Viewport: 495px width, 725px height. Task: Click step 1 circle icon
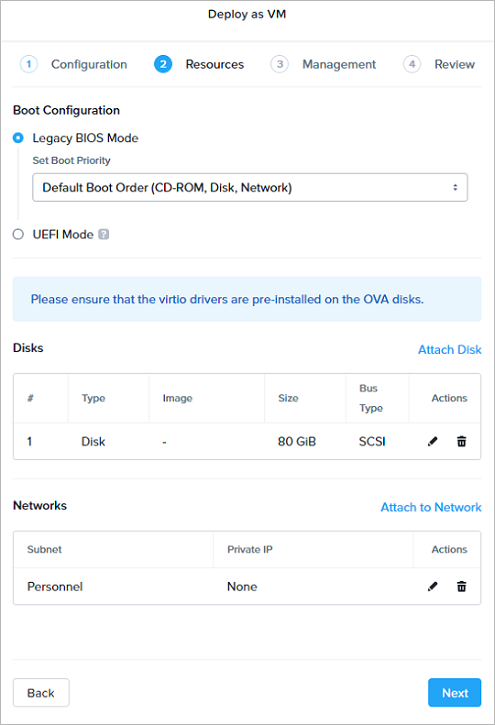click(29, 64)
